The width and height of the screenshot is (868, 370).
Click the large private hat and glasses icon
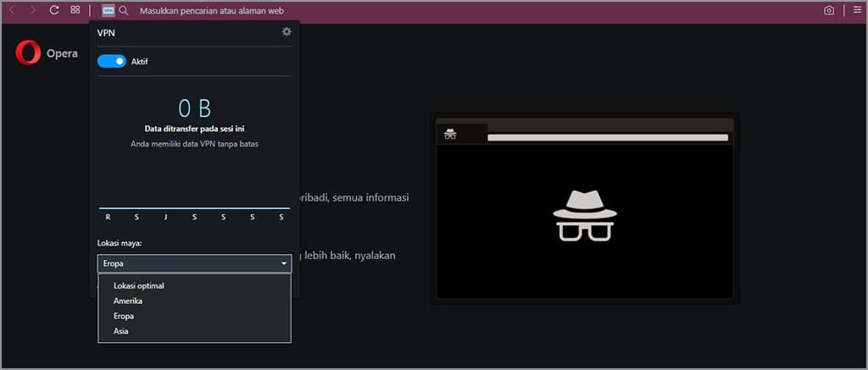point(585,216)
